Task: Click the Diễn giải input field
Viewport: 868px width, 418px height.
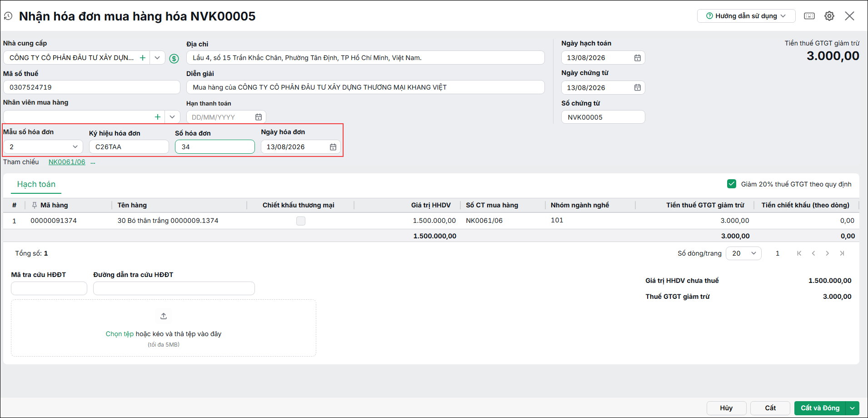Action: click(x=365, y=87)
